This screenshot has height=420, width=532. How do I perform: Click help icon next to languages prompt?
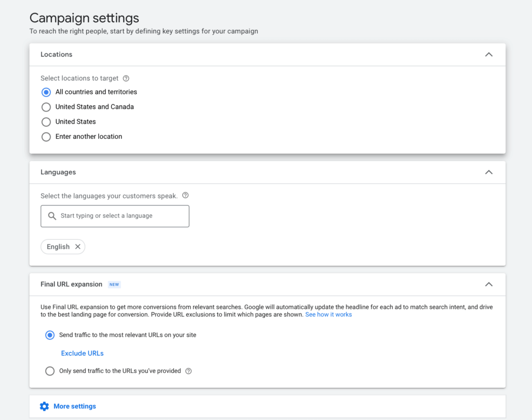point(185,196)
